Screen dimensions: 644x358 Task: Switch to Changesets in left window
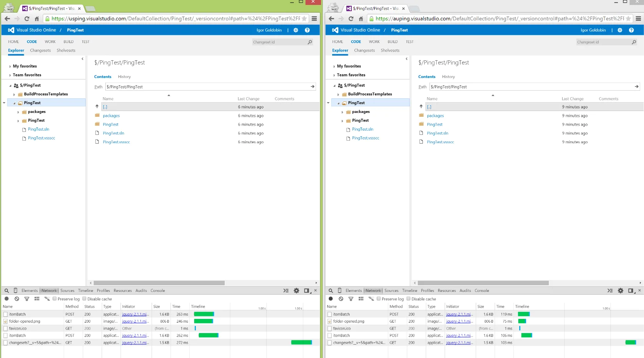click(40, 50)
